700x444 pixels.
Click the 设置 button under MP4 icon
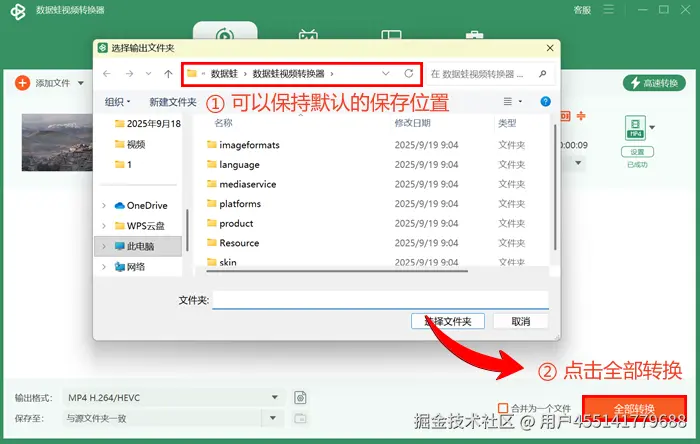click(x=637, y=152)
